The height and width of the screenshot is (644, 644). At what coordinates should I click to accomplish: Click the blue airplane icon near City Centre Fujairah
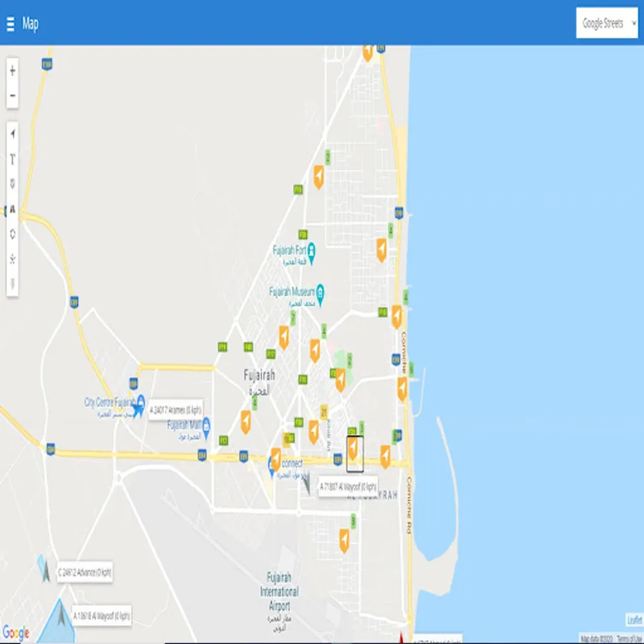click(137, 409)
